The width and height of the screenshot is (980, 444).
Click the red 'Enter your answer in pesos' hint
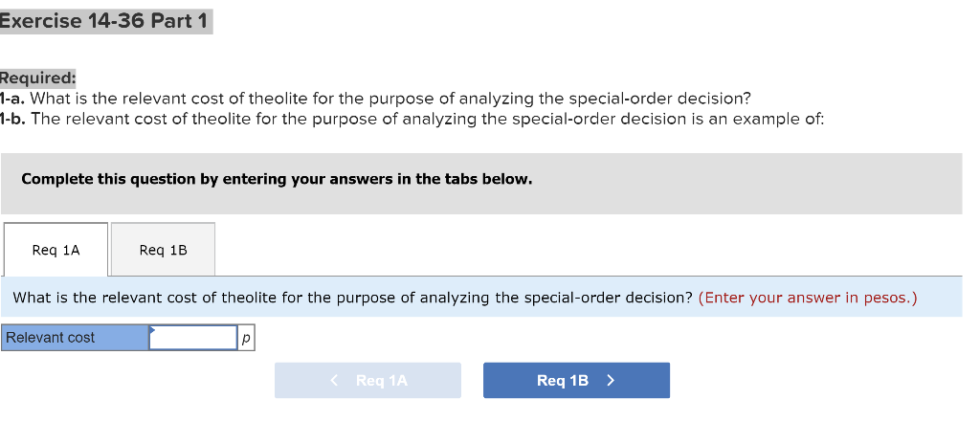coord(808,298)
